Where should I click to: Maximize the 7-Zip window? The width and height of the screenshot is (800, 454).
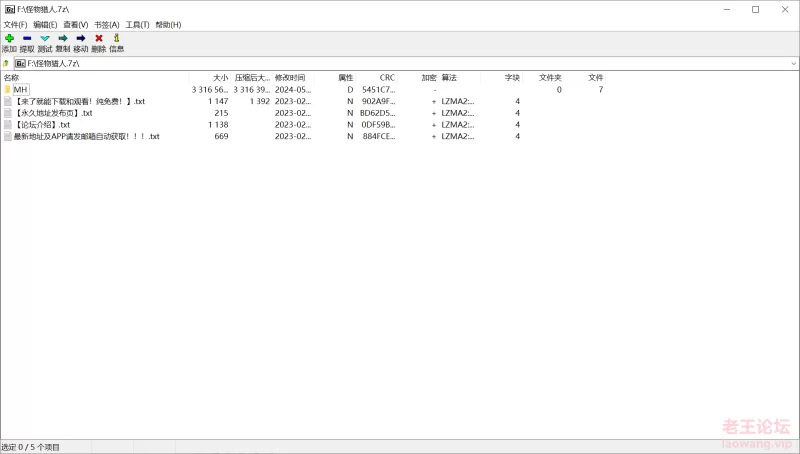pyautogui.click(x=756, y=9)
